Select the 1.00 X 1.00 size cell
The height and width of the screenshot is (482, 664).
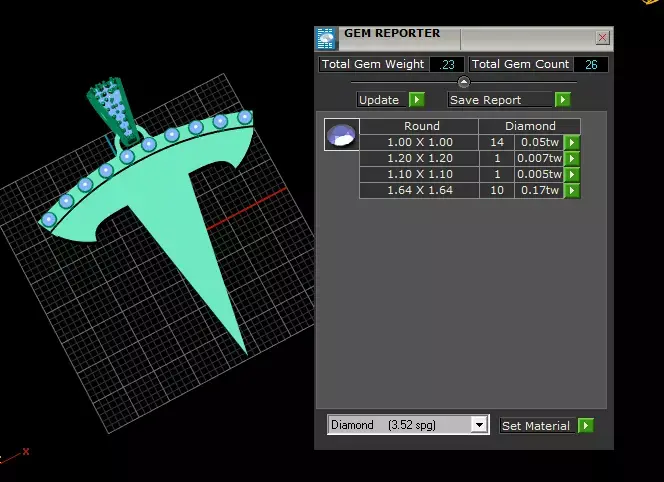pos(419,142)
